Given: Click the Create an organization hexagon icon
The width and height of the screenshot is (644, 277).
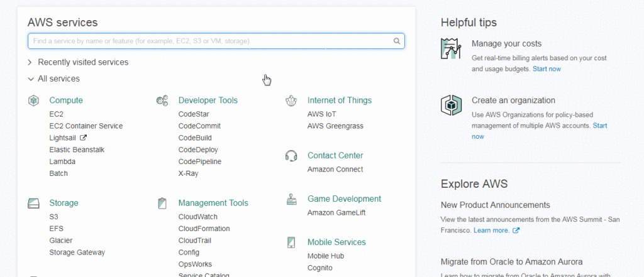Looking at the screenshot, I should [x=450, y=105].
